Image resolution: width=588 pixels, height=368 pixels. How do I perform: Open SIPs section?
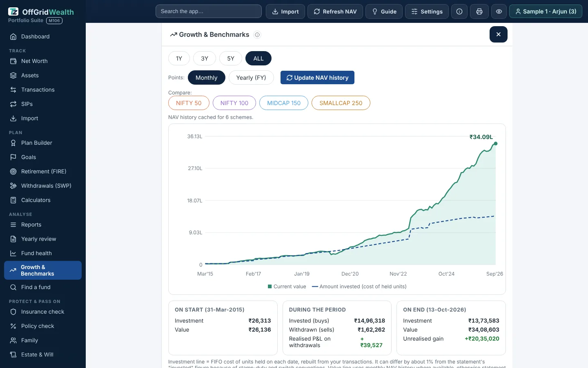[x=43, y=104]
